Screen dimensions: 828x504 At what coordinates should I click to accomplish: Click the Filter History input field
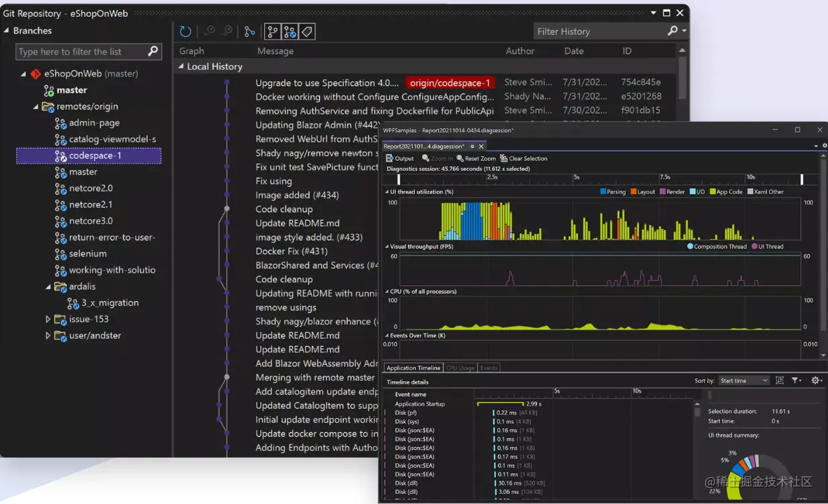pos(599,31)
